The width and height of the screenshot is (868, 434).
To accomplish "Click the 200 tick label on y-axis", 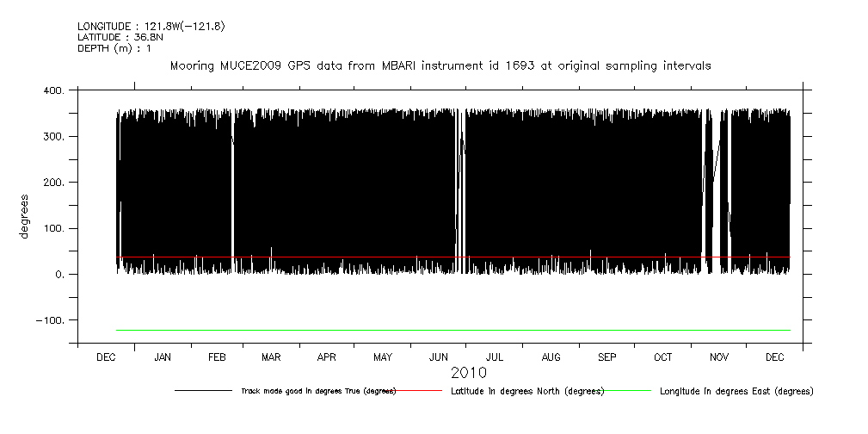I will click(52, 183).
